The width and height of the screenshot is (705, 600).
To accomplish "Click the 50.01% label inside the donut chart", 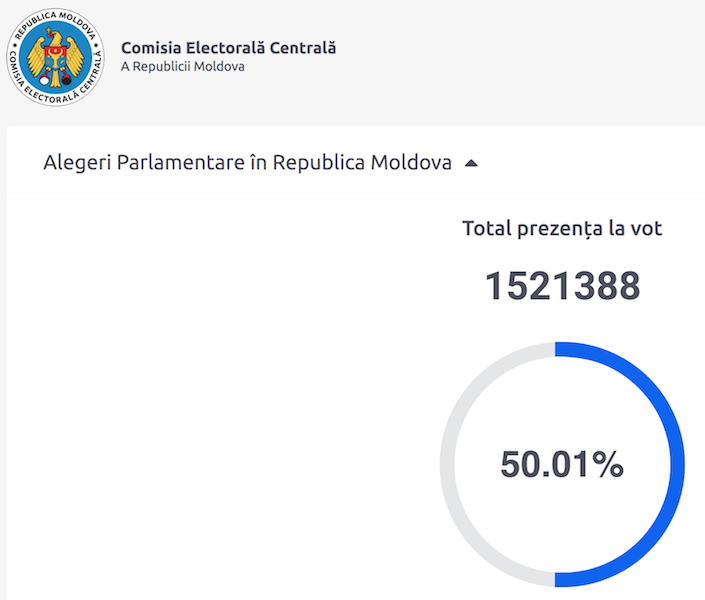I will pos(562,464).
